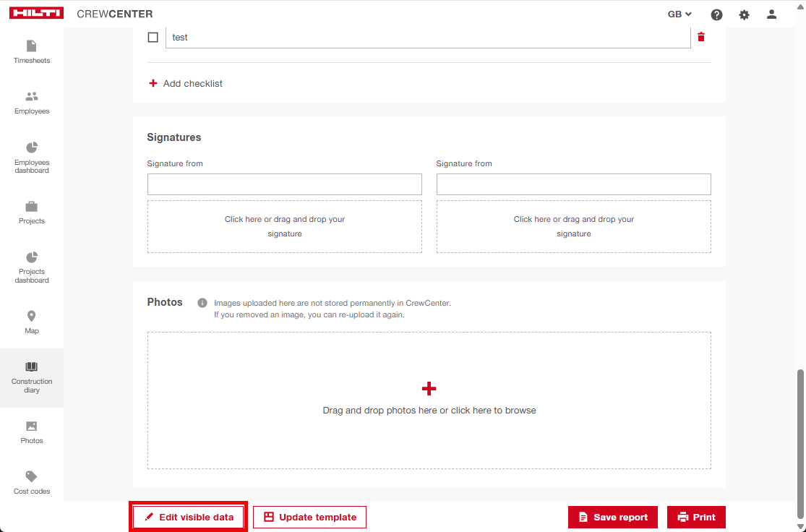
Task: Click the red plus to upload photos
Action: click(x=429, y=389)
